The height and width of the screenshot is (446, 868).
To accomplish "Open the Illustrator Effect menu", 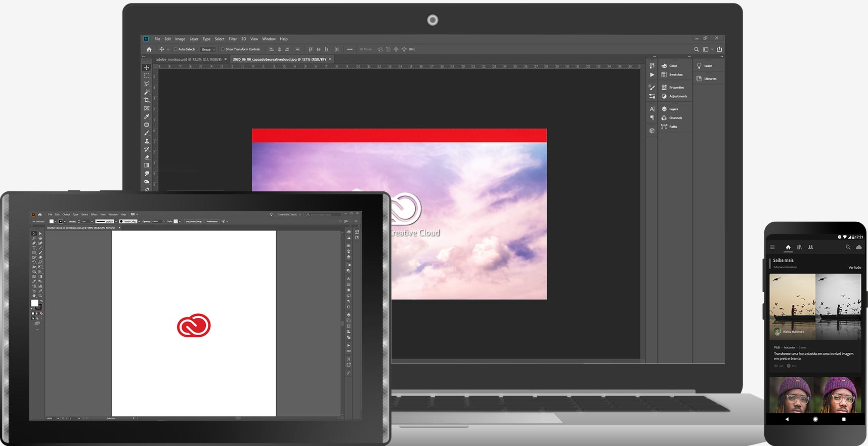I will 94,215.
